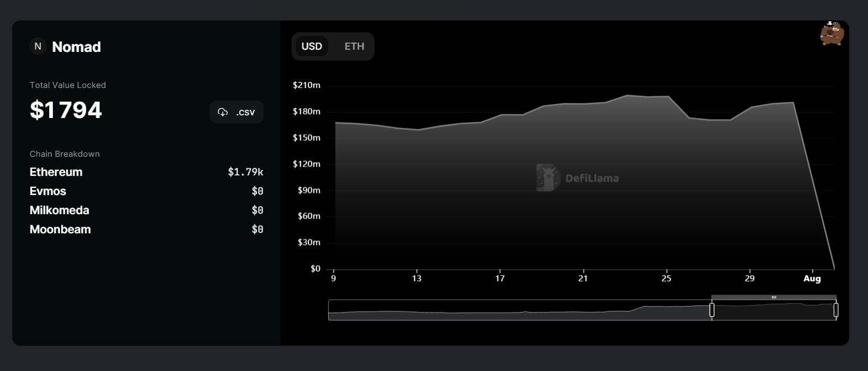Viewport: 868px width, 371px height.
Task: Click the $60m y-axis label
Action: pos(309,216)
